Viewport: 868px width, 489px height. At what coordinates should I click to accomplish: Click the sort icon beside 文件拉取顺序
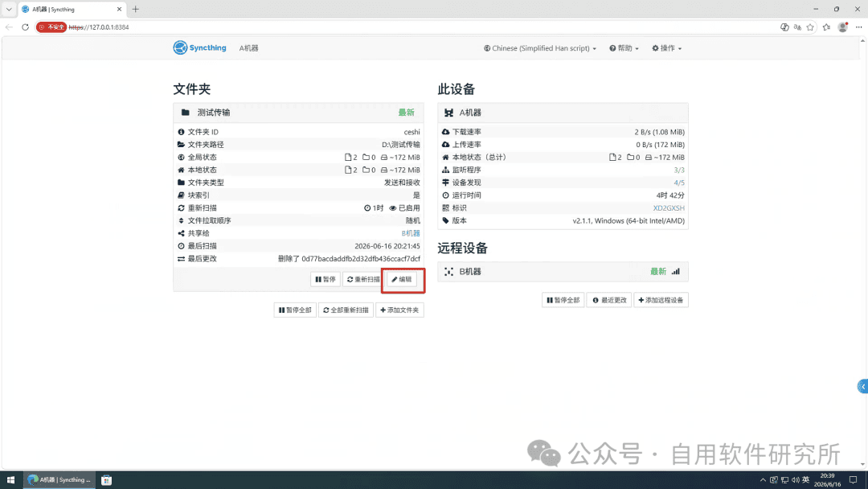pos(181,220)
